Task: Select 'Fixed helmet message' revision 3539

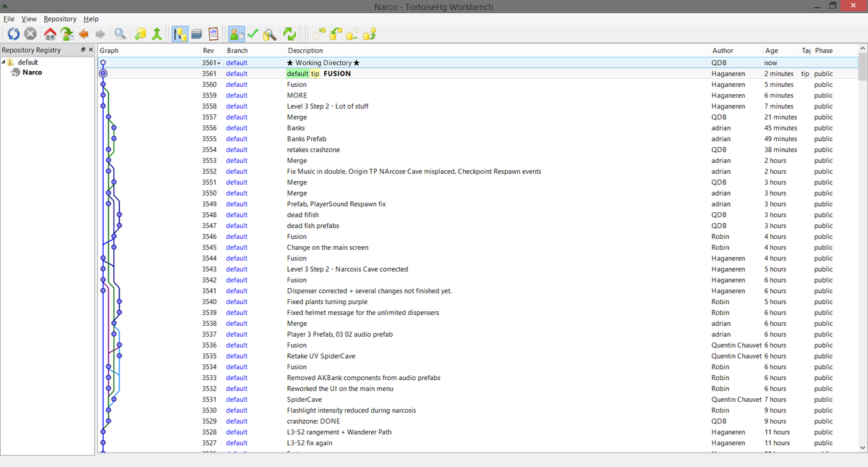Action: [477, 313]
